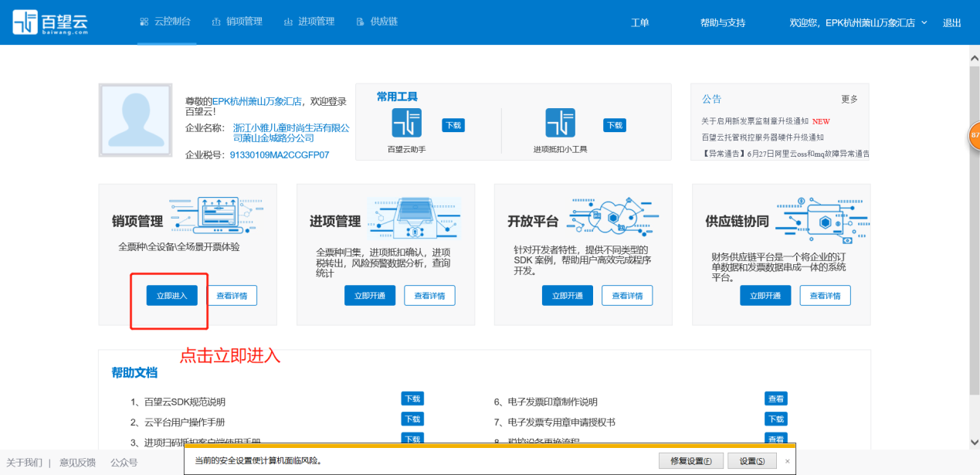The image size is (980, 475).
Task: Go to 销项管理 in the top navigation
Action: (237, 22)
